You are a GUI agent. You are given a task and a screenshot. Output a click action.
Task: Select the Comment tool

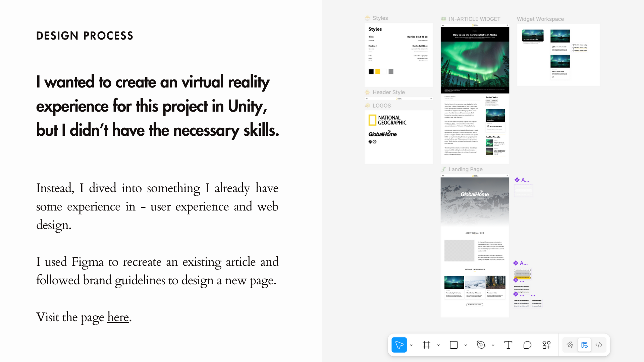tap(527, 345)
